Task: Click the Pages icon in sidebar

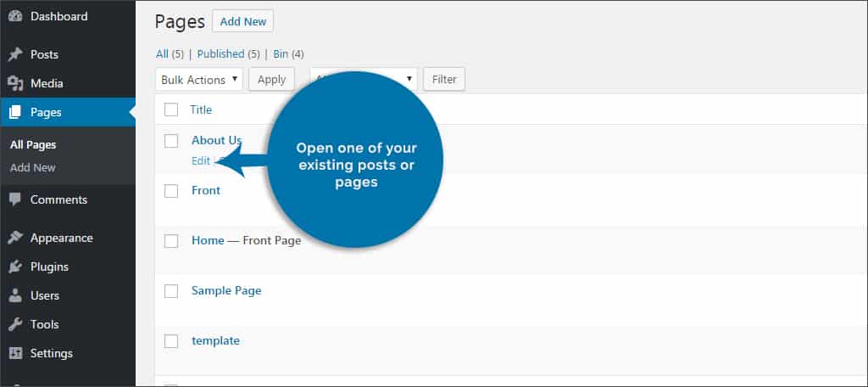Action: pos(15,113)
